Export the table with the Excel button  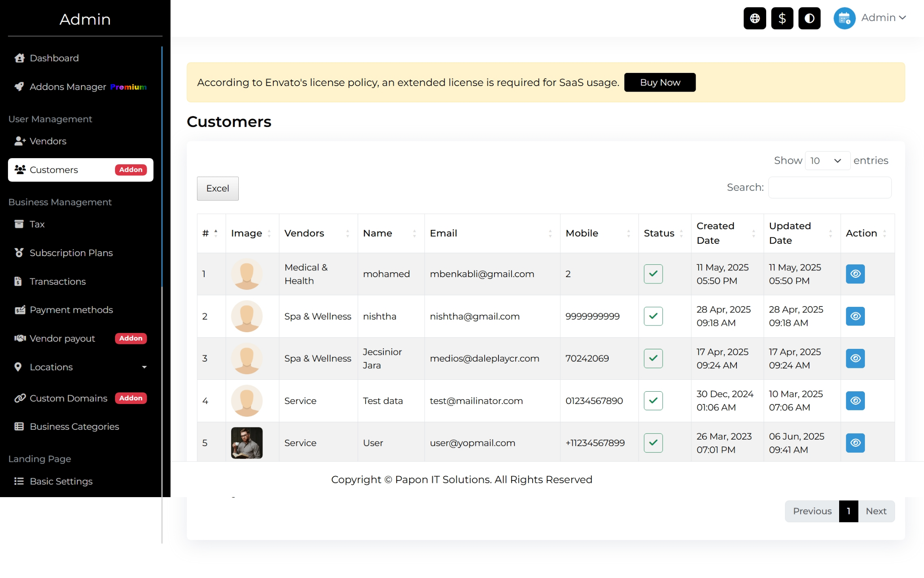217,188
